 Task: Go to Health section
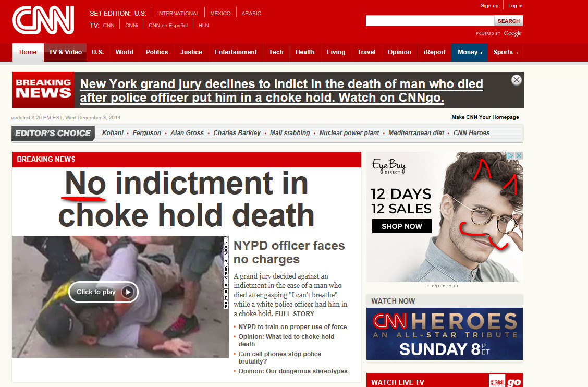click(x=305, y=52)
